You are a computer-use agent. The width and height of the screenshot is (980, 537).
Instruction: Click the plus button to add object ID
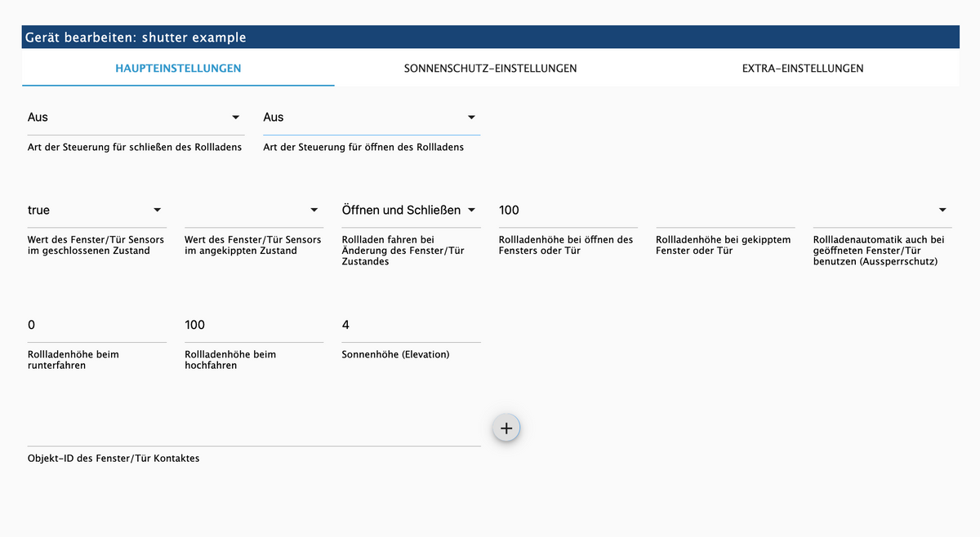coord(506,428)
